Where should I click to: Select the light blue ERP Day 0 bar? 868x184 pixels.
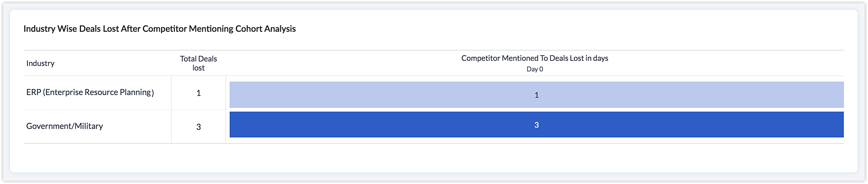pos(391,95)
